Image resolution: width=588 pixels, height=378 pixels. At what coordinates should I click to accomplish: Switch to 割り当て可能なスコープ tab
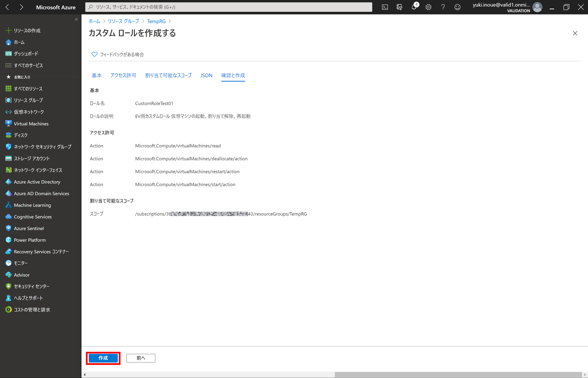tap(168, 75)
